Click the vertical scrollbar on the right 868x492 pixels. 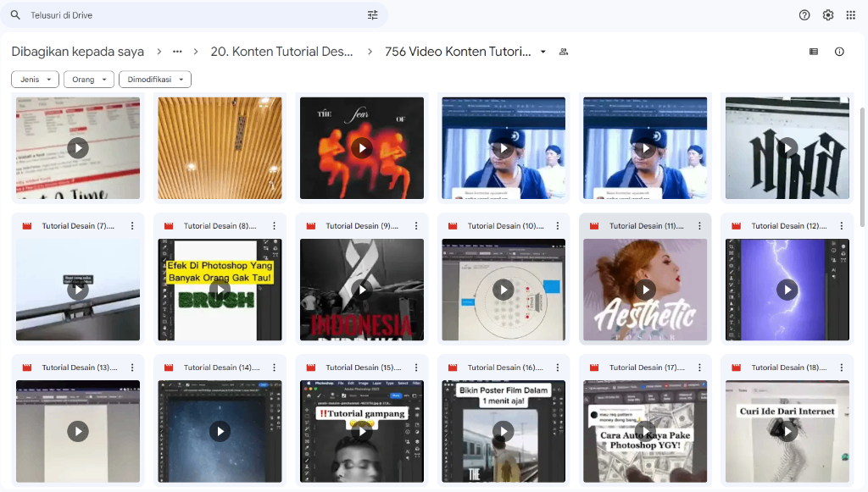pos(861,169)
